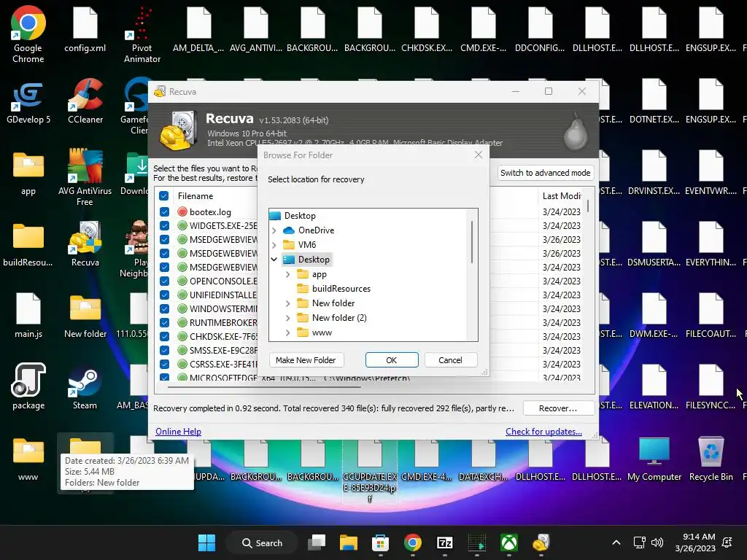Open config.xml file on desktop
The width and height of the screenshot is (747, 560).
85,31
